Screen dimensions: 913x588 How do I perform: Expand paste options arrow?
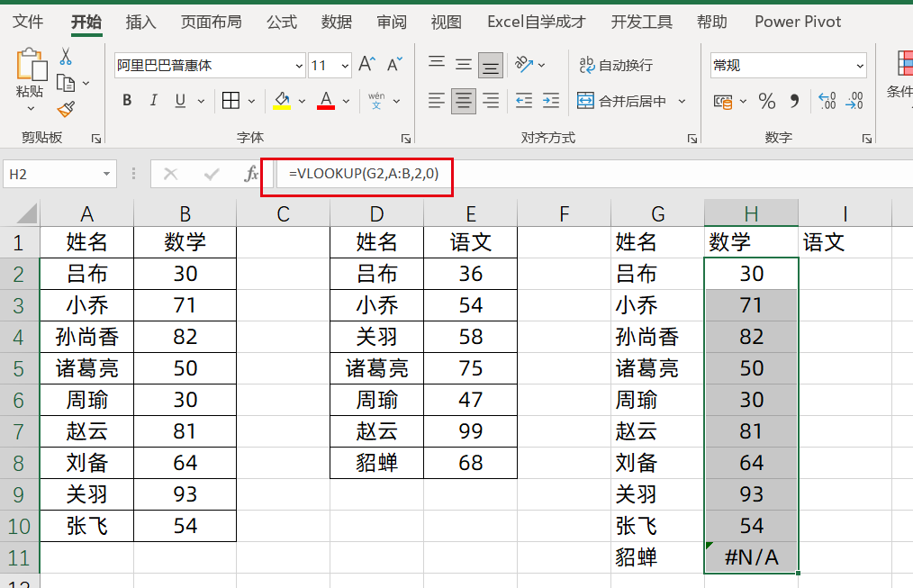(x=31, y=108)
